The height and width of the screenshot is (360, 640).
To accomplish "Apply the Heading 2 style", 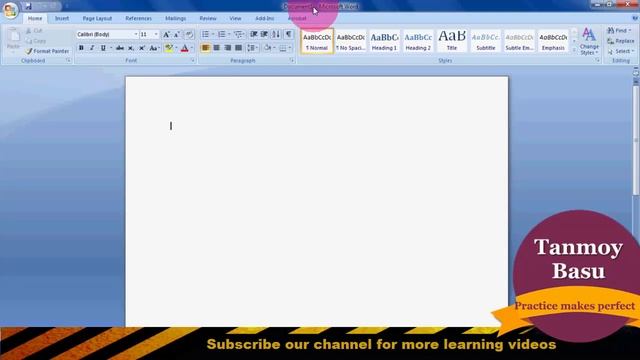I will 418,41.
